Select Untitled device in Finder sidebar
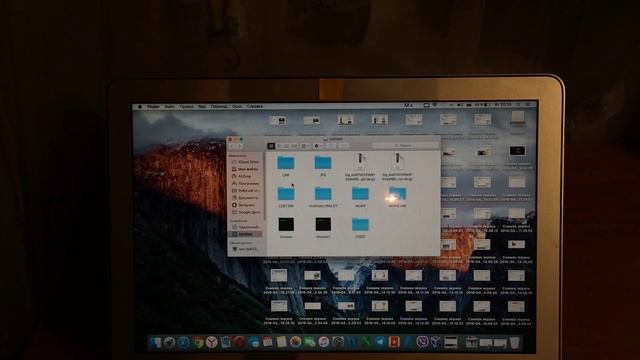Viewport: 640px width, 360px height. (x=245, y=234)
